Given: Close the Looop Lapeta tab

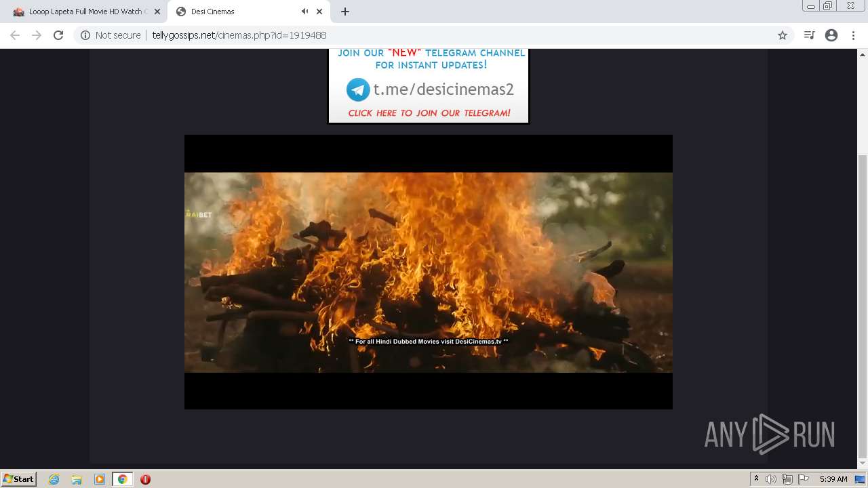Looking at the screenshot, I should [x=157, y=12].
